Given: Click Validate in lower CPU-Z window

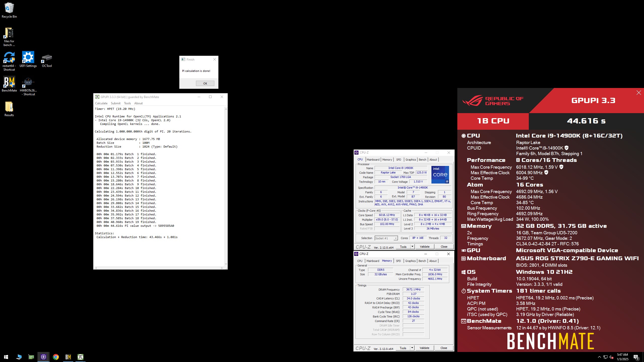Looking at the screenshot, I should [424, 348].
